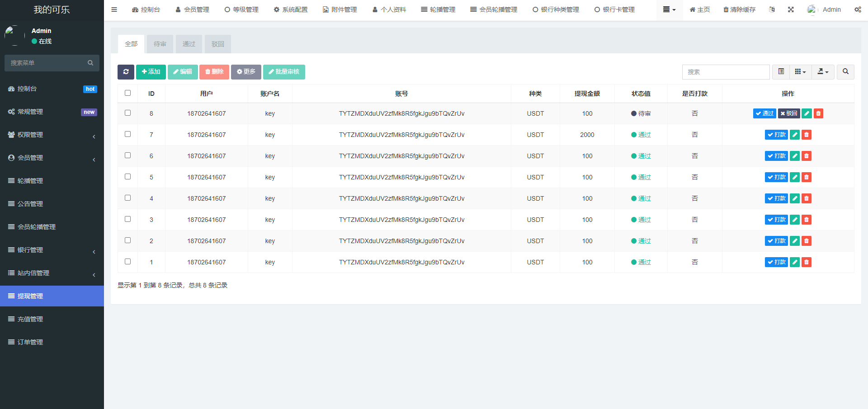Open the columns visibility dropdown

point(800,72)
